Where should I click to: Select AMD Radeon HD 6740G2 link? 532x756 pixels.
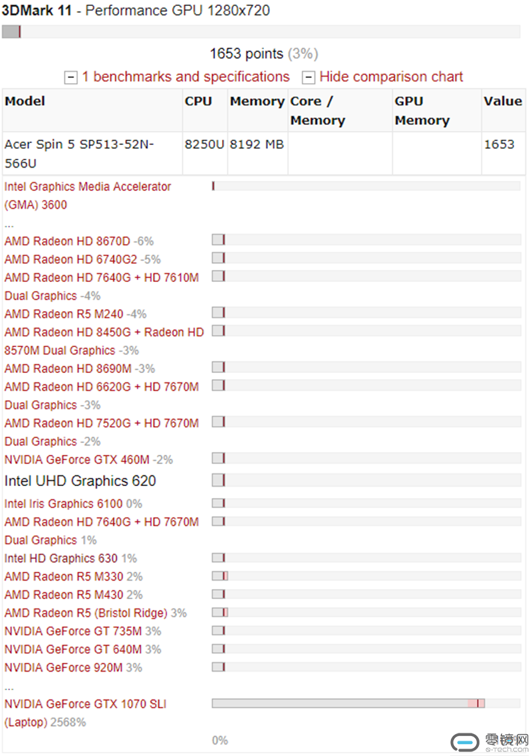(70, 259)
